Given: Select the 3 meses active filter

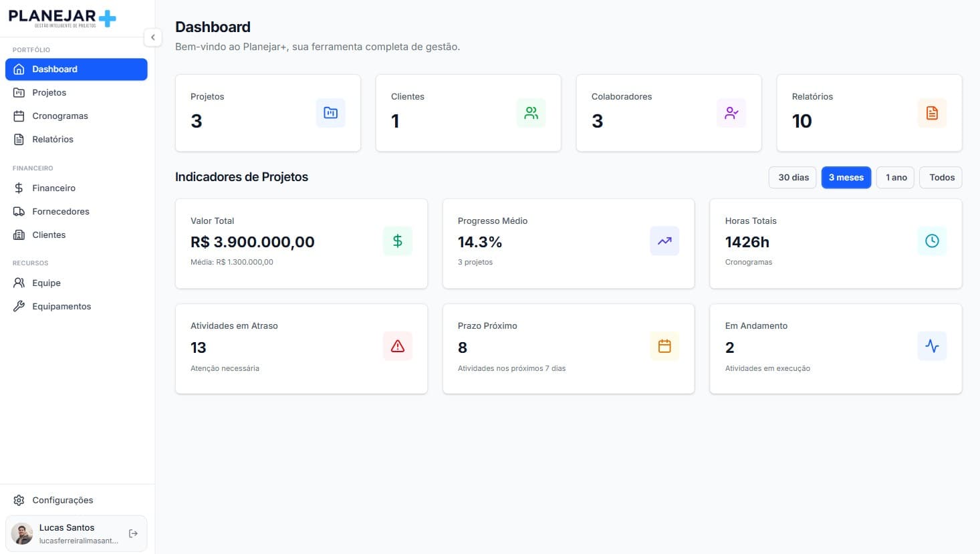Looking at the screenshot, I should click(846, 177).
